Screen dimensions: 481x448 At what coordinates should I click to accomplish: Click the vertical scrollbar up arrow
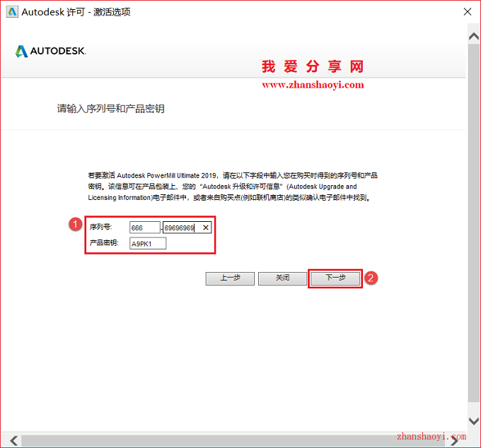click(474, 37)
